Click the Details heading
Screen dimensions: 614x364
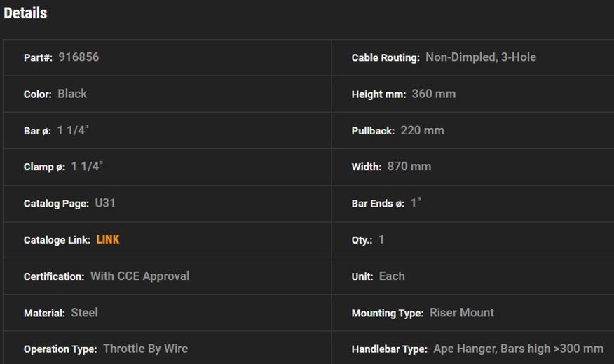[25, 13]
